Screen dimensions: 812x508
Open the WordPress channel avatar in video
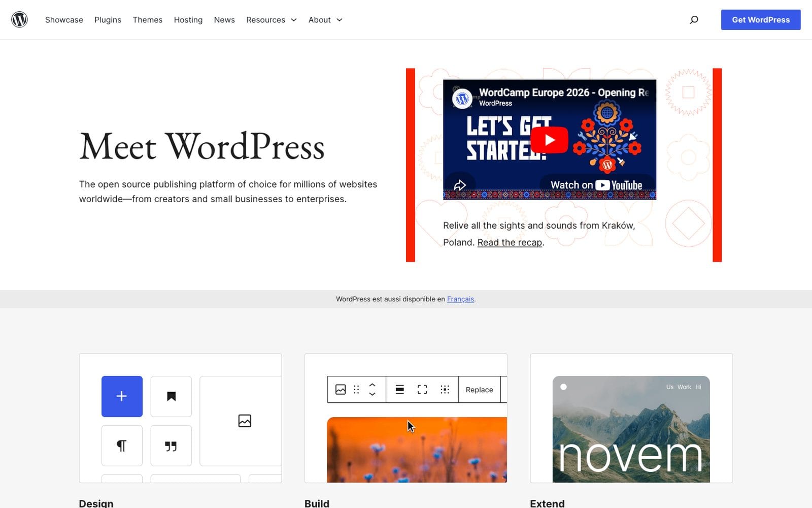pyautogui.click(x=462, y=98)
